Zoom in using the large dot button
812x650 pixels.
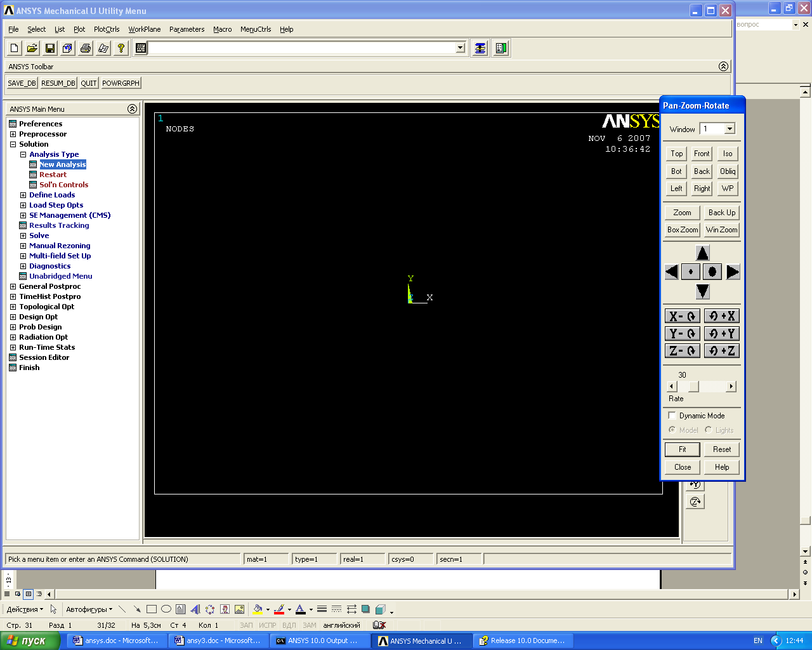[x=712, y=272]
